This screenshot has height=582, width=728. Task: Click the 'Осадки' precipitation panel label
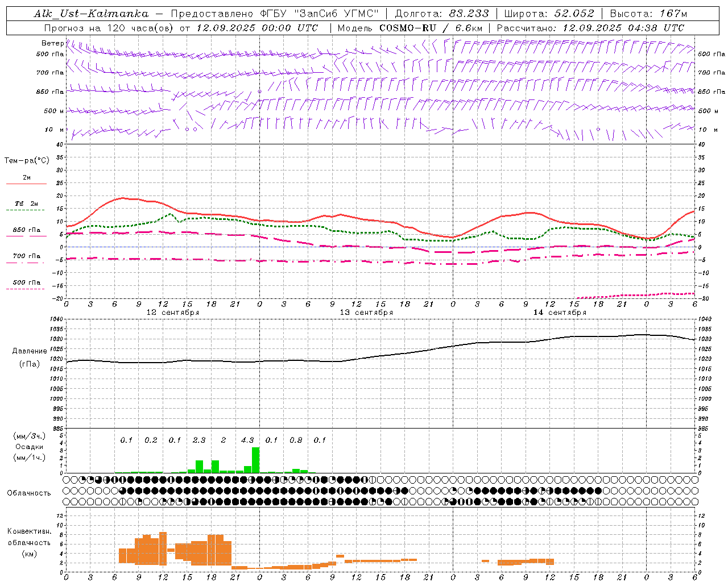[29, 447]
